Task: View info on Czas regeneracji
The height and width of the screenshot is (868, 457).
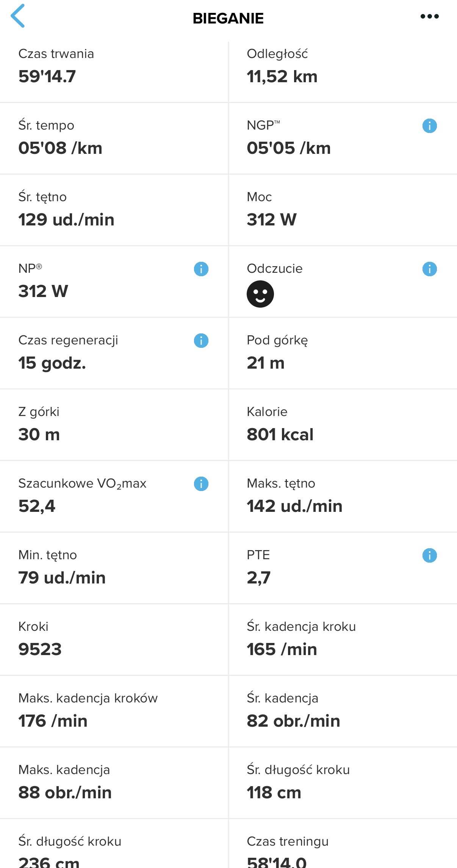Action: click(201, 341)
